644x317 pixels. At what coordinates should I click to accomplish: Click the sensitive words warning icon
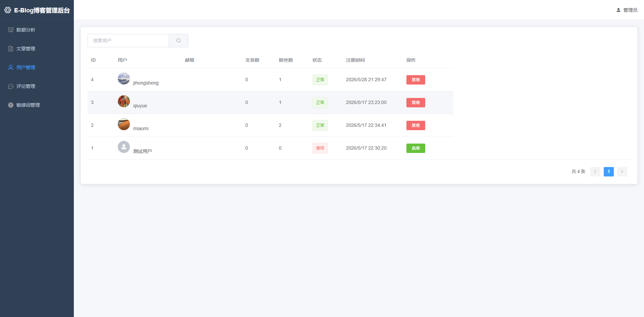11,105
